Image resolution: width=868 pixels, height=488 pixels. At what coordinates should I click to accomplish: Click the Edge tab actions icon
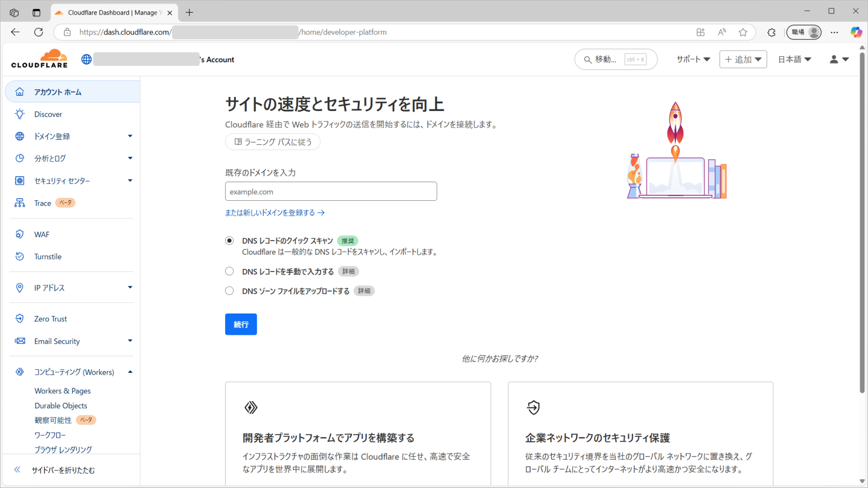[x=36, y=12]
